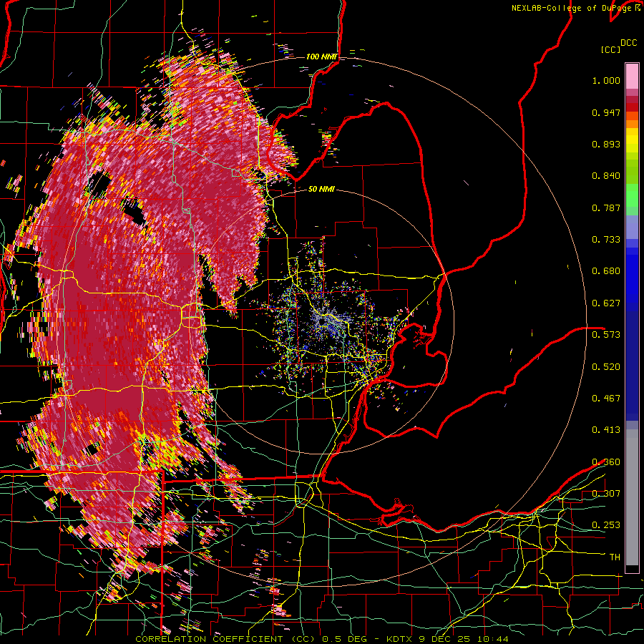Click the TH threshold label on the legend
This screenshot has width=644, height=644.
tap(615, 557)
